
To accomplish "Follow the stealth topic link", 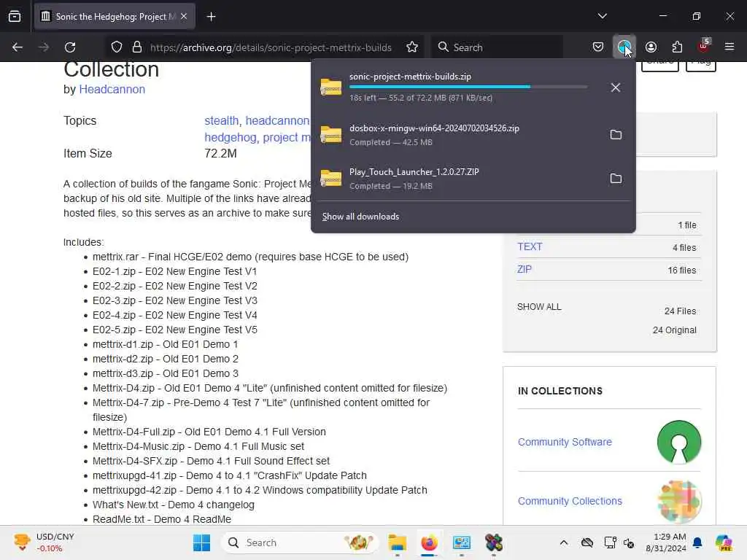I will click(221, 121).
